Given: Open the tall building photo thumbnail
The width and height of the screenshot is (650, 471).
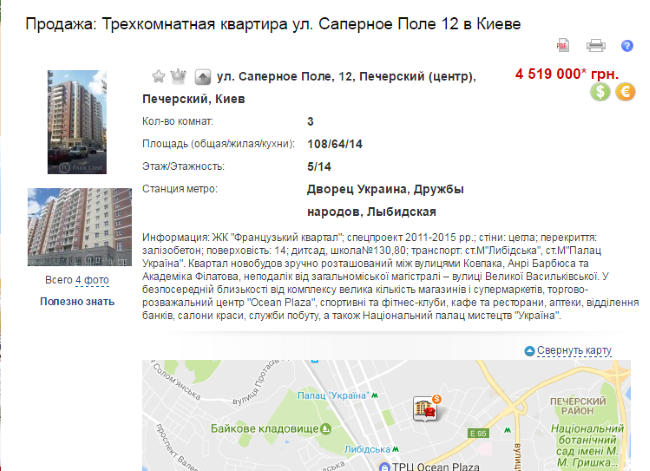Looking at the screenshot, I should coord(77,122).
